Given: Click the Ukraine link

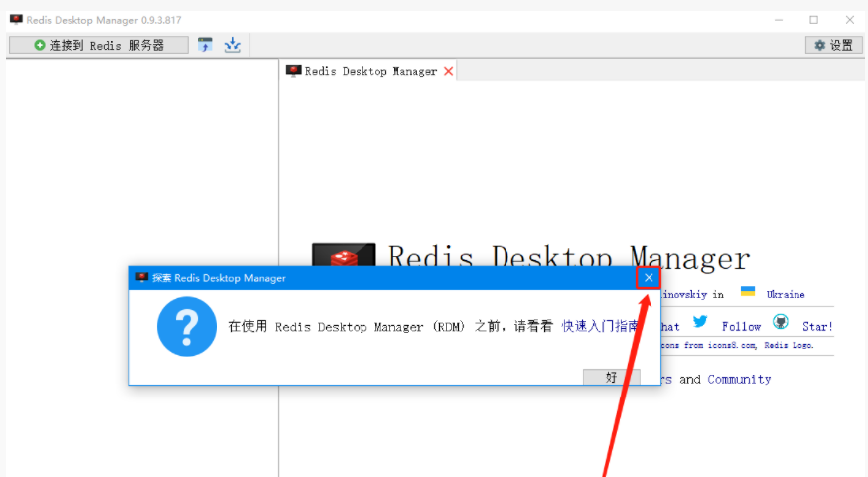Looking at the screenshot, I should (786, 295).
